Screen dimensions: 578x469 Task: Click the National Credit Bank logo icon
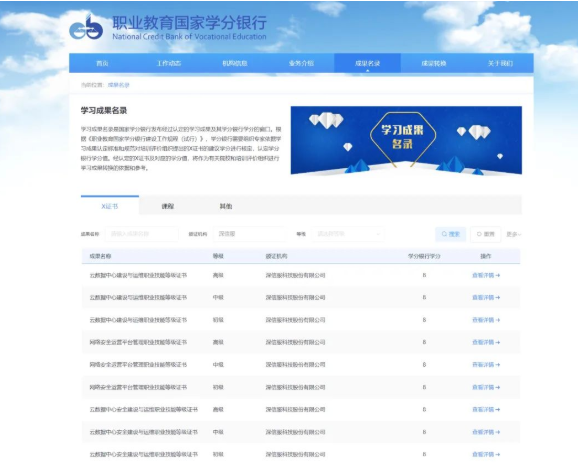[x=86, y=27]
